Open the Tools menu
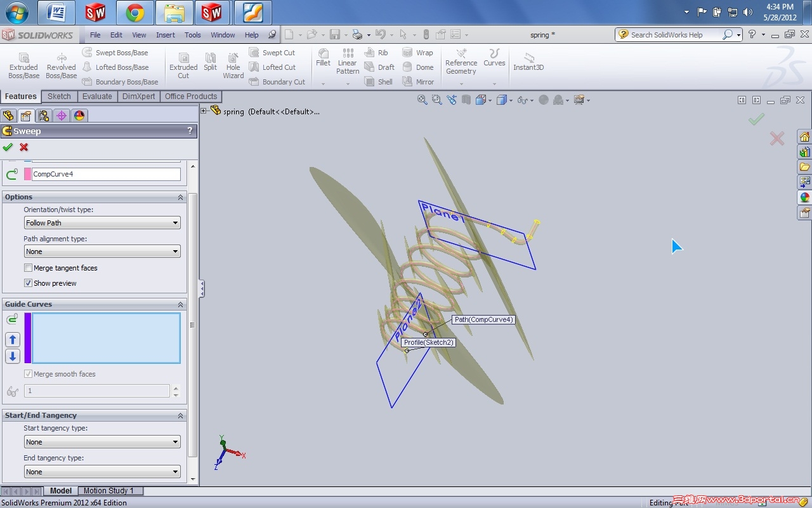 click(193, 35)
